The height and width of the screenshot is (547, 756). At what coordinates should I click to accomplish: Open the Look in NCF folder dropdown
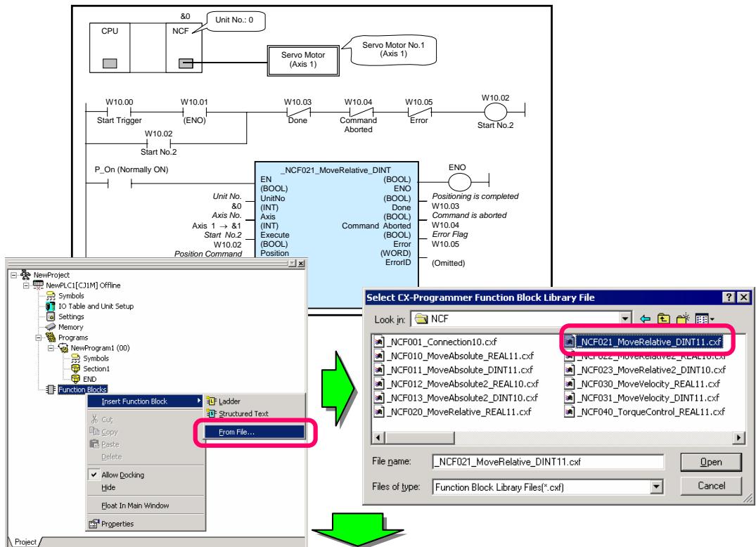625,318
